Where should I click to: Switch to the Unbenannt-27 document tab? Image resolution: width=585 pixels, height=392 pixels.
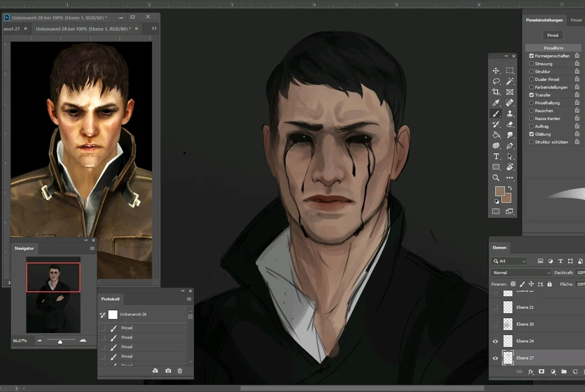[11, 28]
